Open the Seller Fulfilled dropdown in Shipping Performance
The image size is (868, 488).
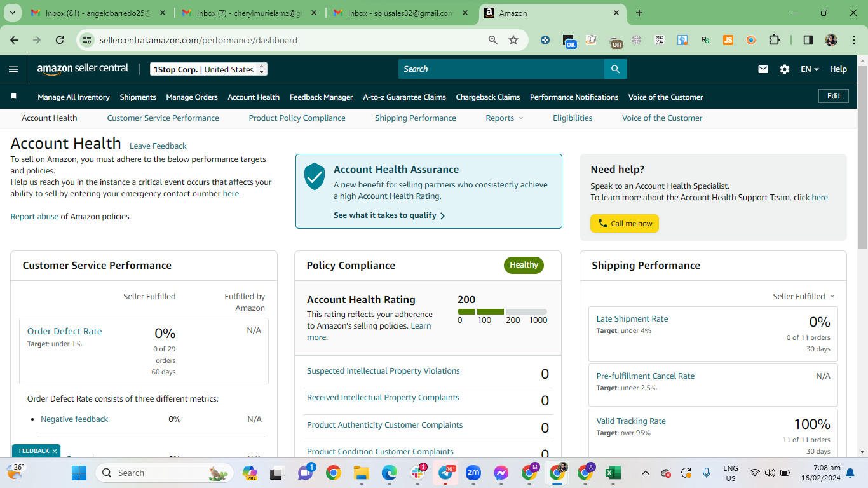(x=804, y=296)
